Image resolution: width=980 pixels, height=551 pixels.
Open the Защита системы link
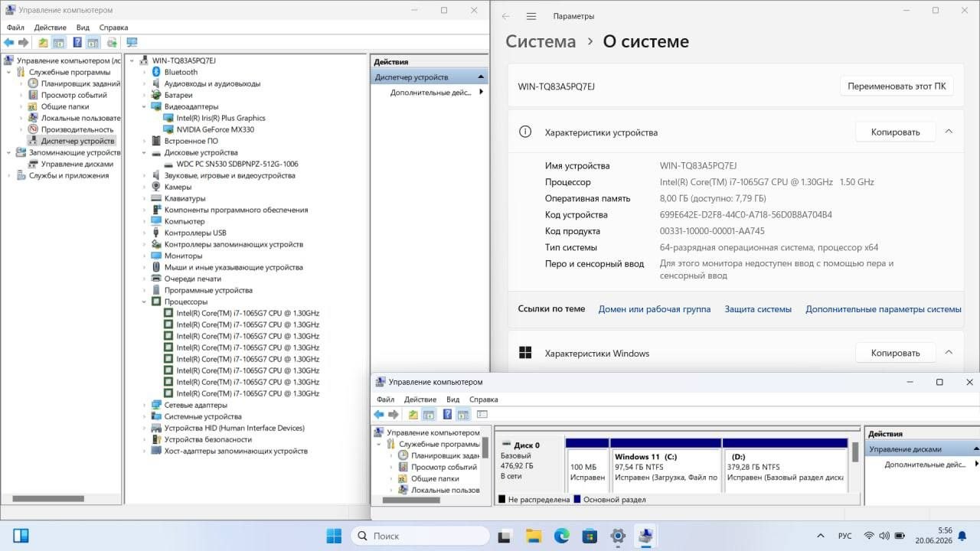click(758, 309)
